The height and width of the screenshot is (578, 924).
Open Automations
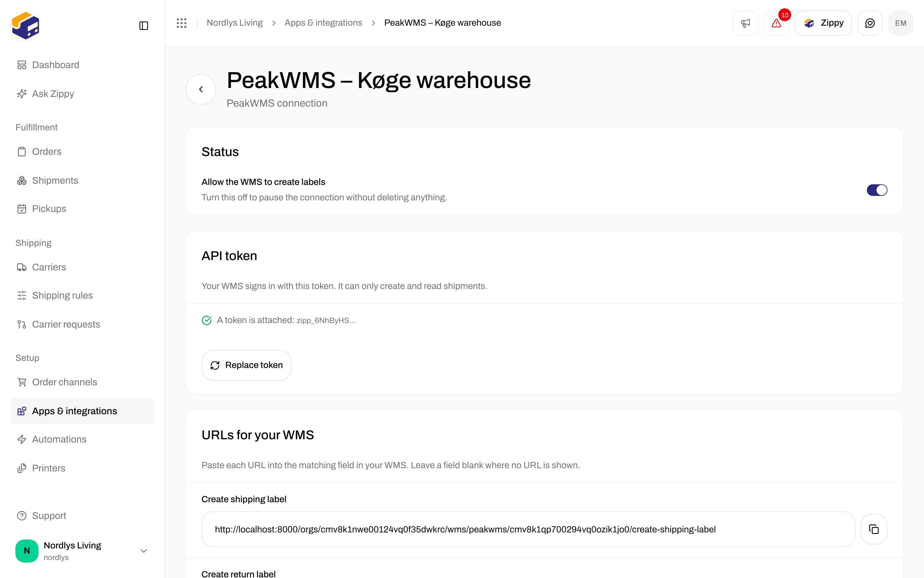click(82, 439)
